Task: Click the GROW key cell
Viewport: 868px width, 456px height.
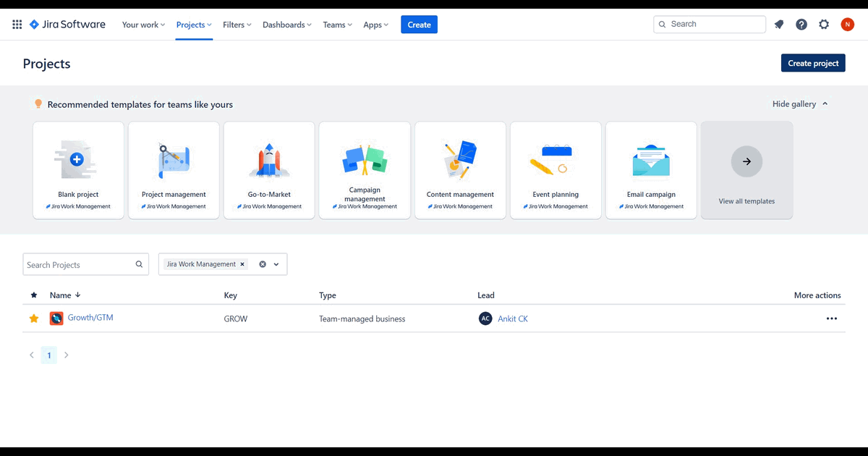Action: tap(236, 318)
